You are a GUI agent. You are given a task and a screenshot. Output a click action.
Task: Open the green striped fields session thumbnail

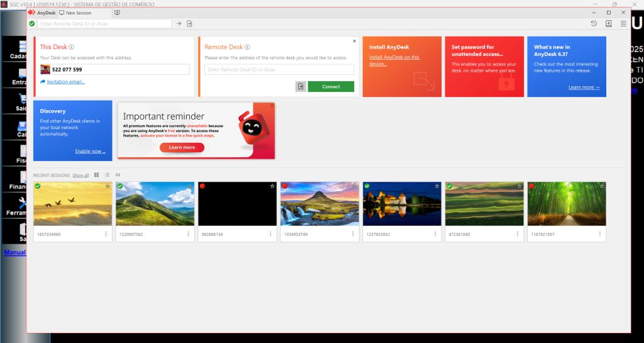(x=485, y=204)
